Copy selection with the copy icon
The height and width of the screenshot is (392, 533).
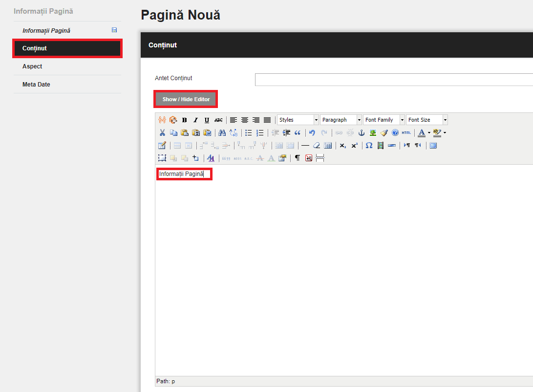[x=173, y=132]
